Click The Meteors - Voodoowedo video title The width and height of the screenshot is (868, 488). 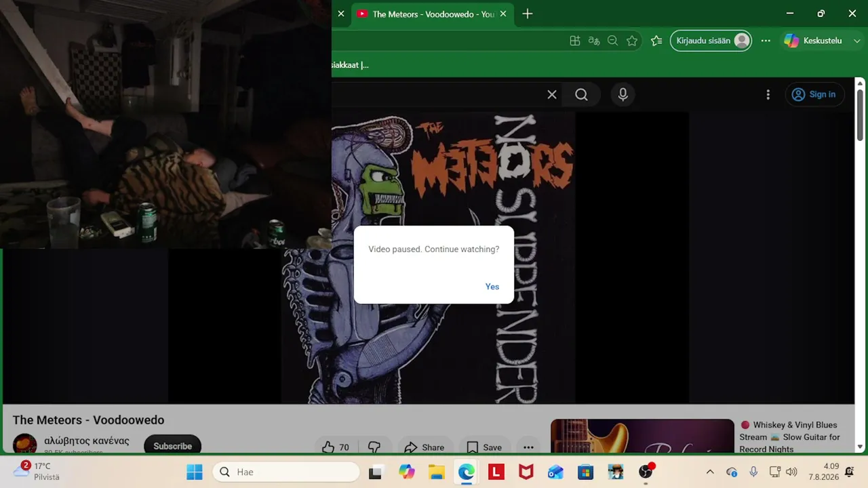(88, 420)
